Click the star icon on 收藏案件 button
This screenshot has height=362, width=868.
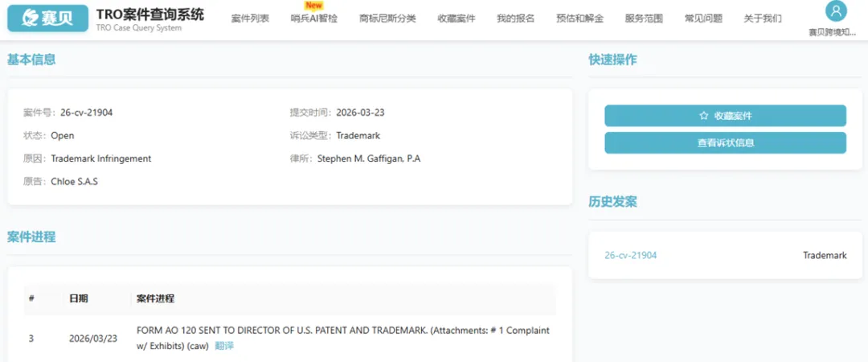pyautogui.click(x=703, y=116)
